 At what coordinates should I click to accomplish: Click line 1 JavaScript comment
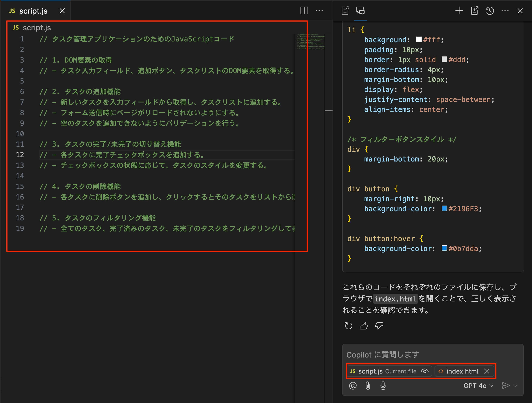137,39
